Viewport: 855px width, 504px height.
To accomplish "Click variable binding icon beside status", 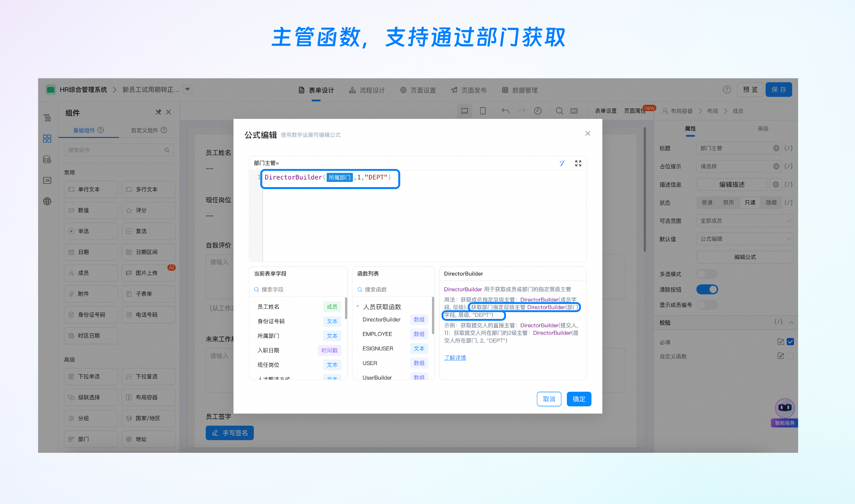I will click(x=788, y=203).
